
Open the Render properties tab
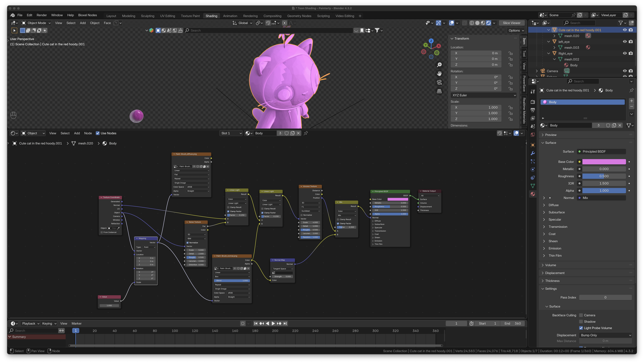pos(533,102)
